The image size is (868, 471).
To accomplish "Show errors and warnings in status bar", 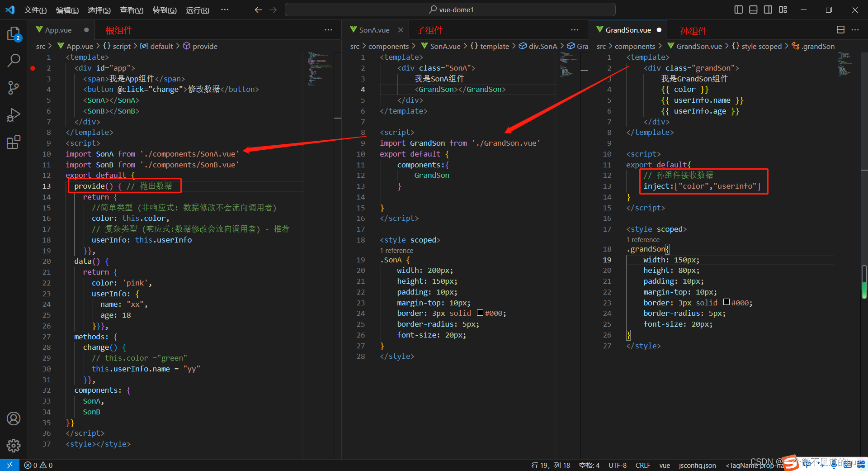I will (x=38, y=465).
